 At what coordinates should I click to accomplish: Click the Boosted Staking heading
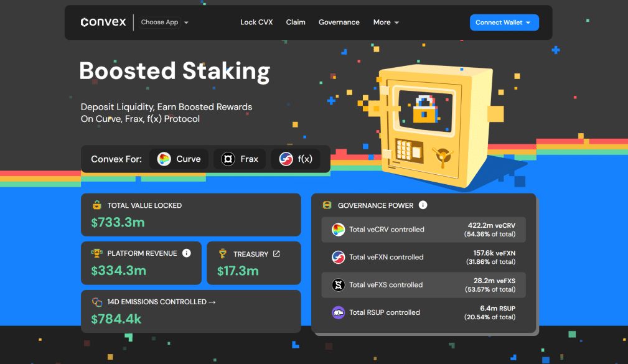[x=175, y=72]
